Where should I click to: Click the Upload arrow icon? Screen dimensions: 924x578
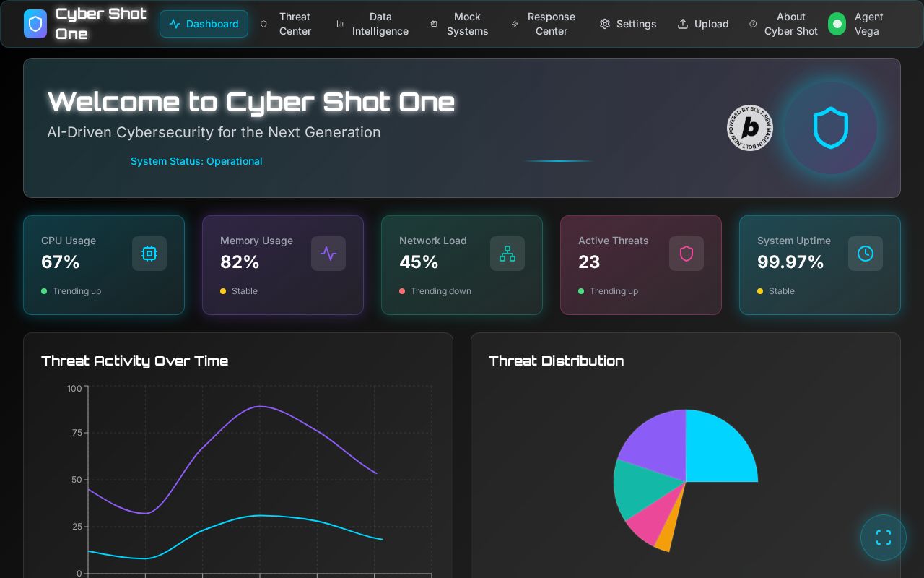coord(683,24)
